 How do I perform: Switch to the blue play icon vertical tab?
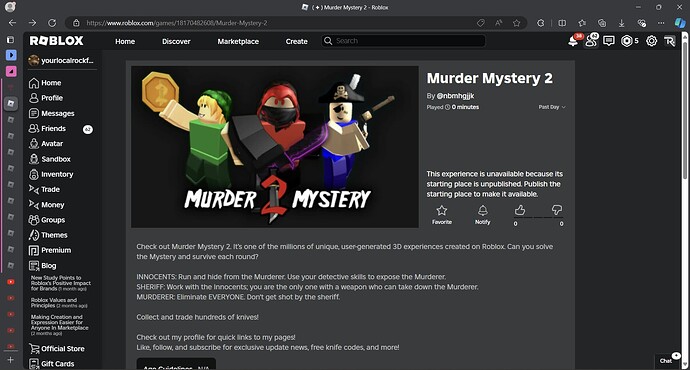pos(11,55)
